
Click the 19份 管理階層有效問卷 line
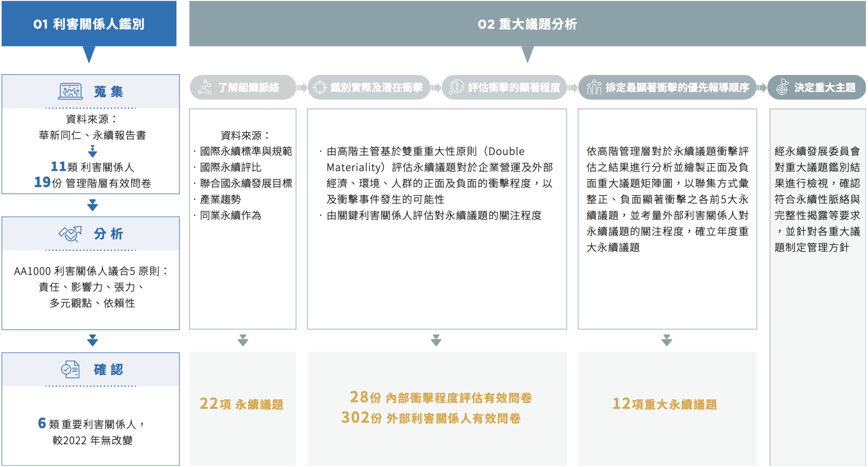point(93,182)
